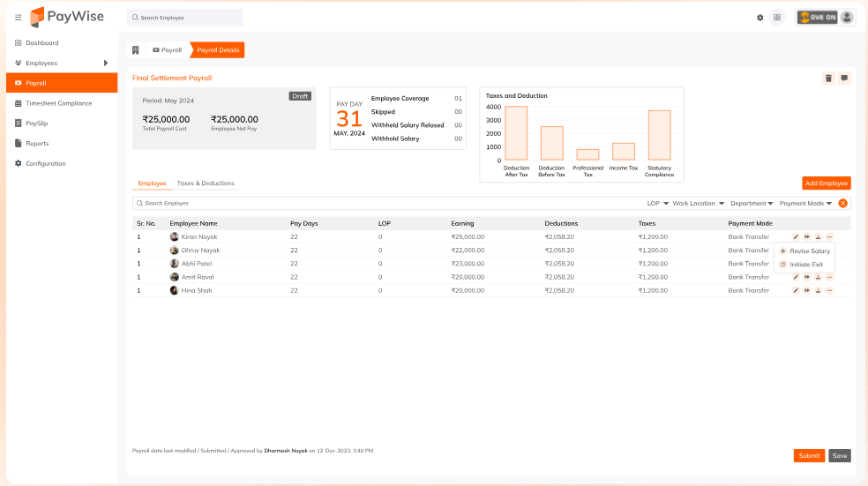Expand the Employees sidebar submenu arrow
Screen dimensions: 868x486
click(x=106, y=64)
